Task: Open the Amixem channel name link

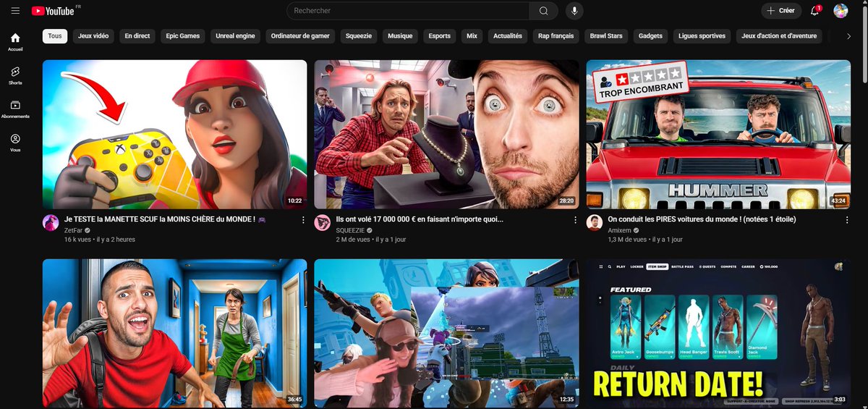Action: pos(620,229)
